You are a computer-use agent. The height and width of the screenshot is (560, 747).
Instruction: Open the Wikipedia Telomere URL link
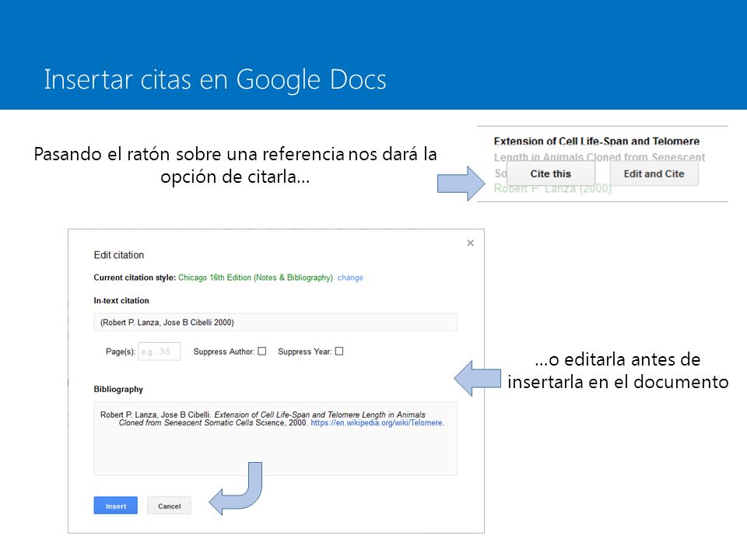coord(377,423)
